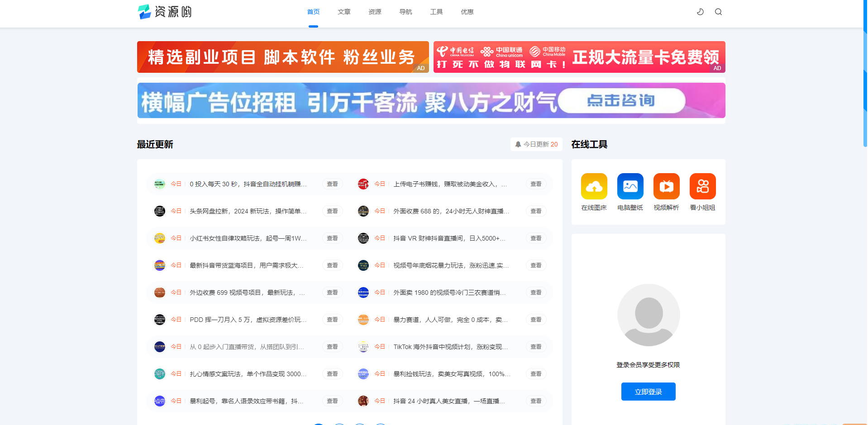This screenshot has height=425, width=868.
Task: Click 查看 for 外面收费 688 post
Action: (536, 211)
